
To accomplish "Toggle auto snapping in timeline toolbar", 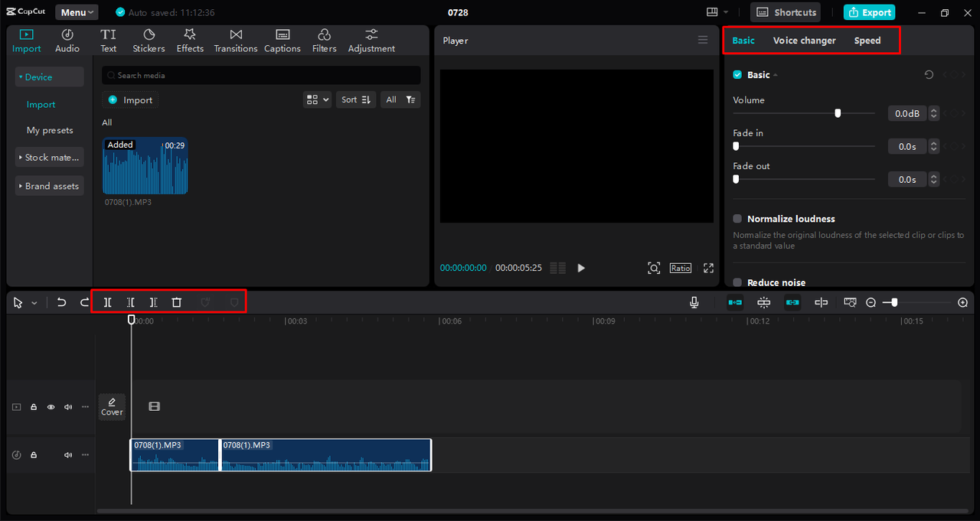I will pos(763,302).
